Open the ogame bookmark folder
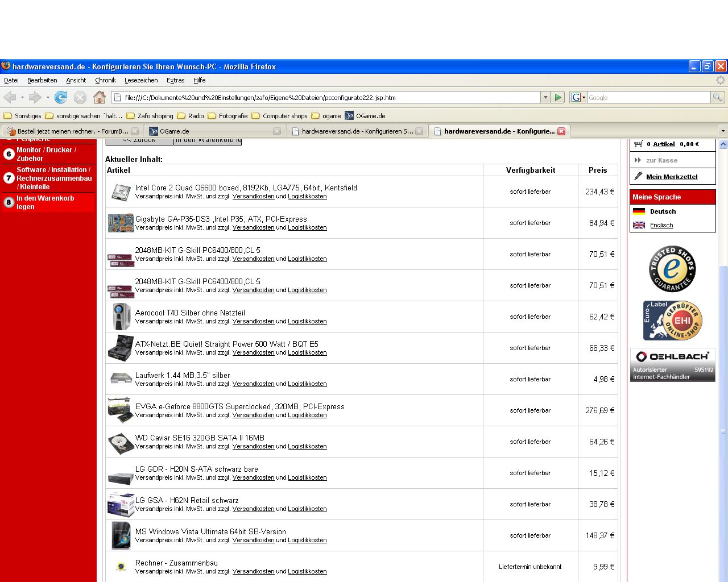 pos(326,116)
